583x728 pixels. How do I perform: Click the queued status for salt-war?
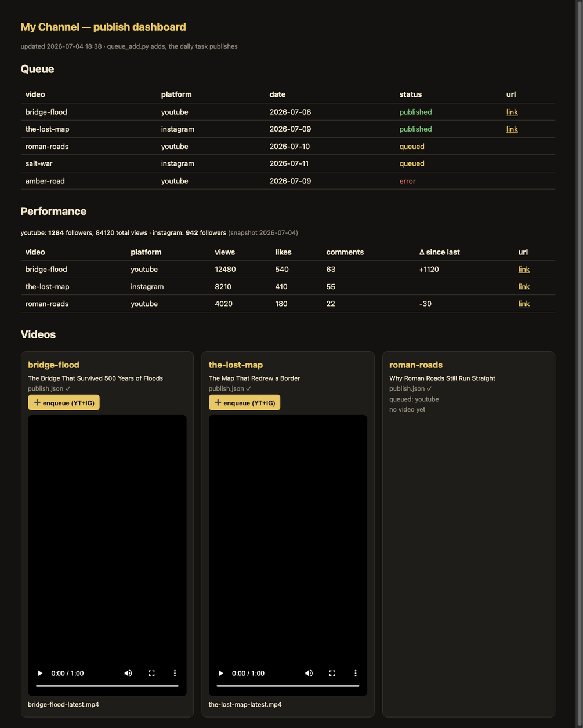pos(412,163)
